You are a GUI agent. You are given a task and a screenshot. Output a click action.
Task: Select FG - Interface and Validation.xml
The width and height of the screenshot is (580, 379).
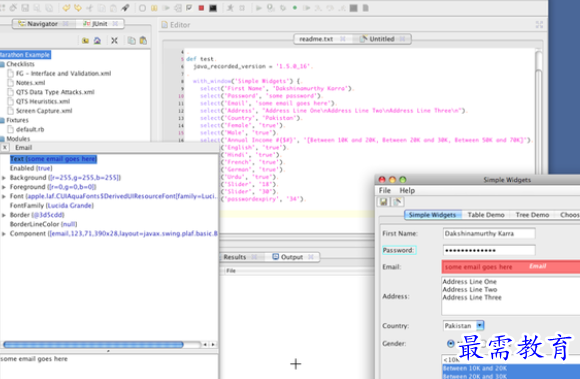tap(63, 74)
